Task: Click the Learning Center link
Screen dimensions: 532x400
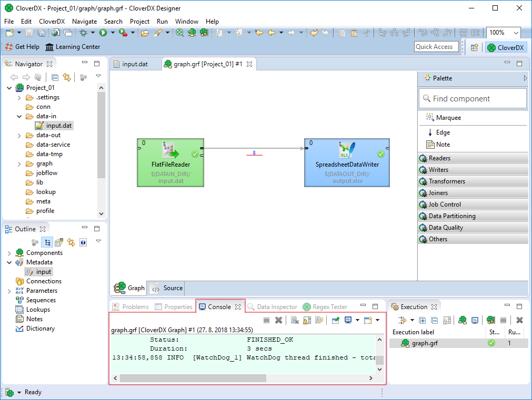Action: (x=73, y=47)
